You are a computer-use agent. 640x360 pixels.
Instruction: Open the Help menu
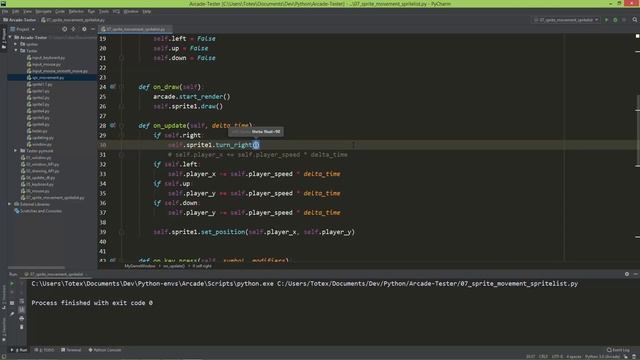click(x=147, y=11)
